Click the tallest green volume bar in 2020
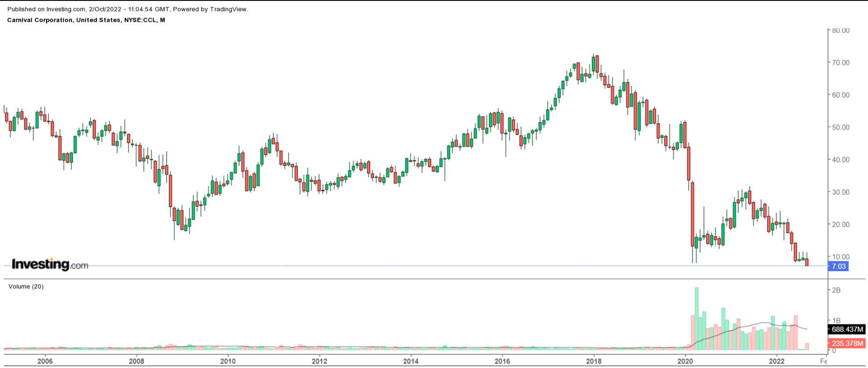Viewport: 868px width, 368px height. 696,319
